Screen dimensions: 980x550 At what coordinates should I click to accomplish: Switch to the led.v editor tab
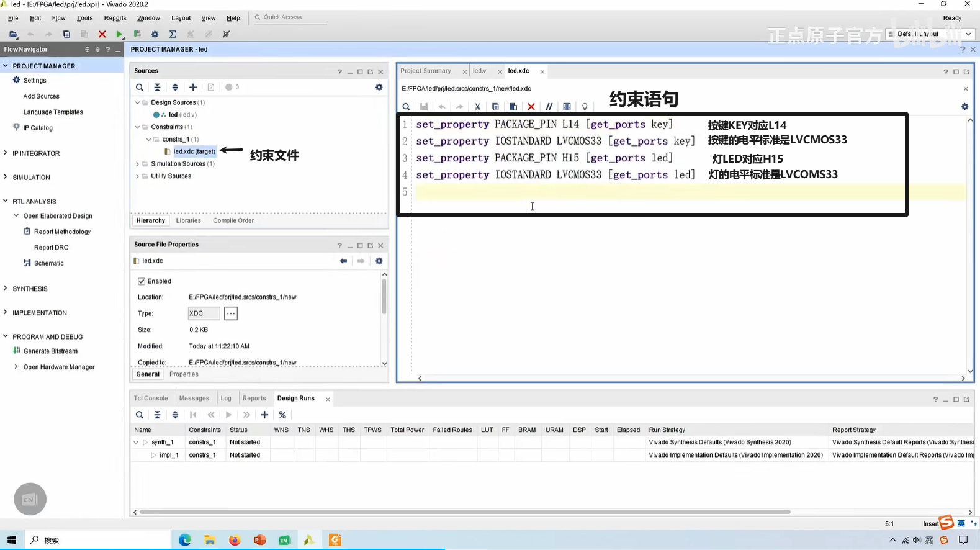pos(480,71)
